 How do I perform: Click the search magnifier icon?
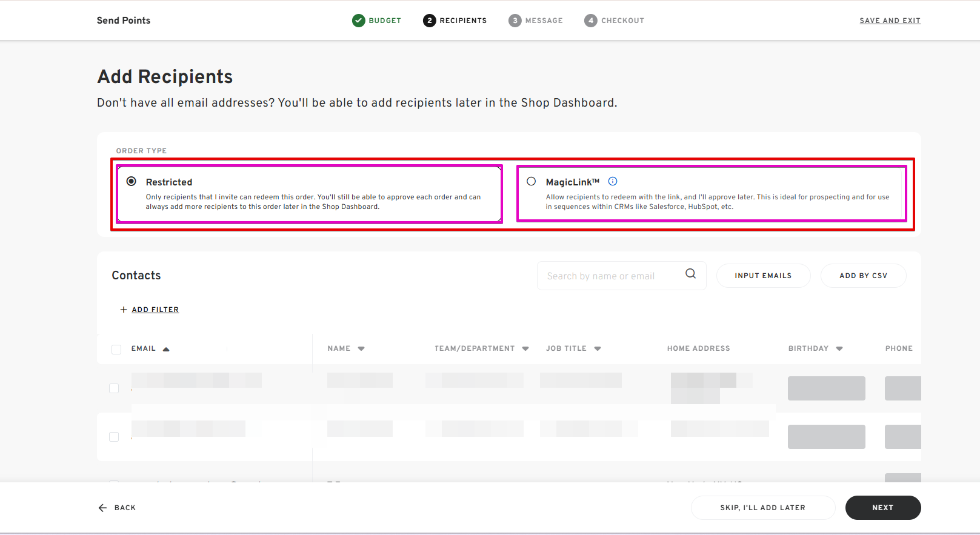coord(690,274)
